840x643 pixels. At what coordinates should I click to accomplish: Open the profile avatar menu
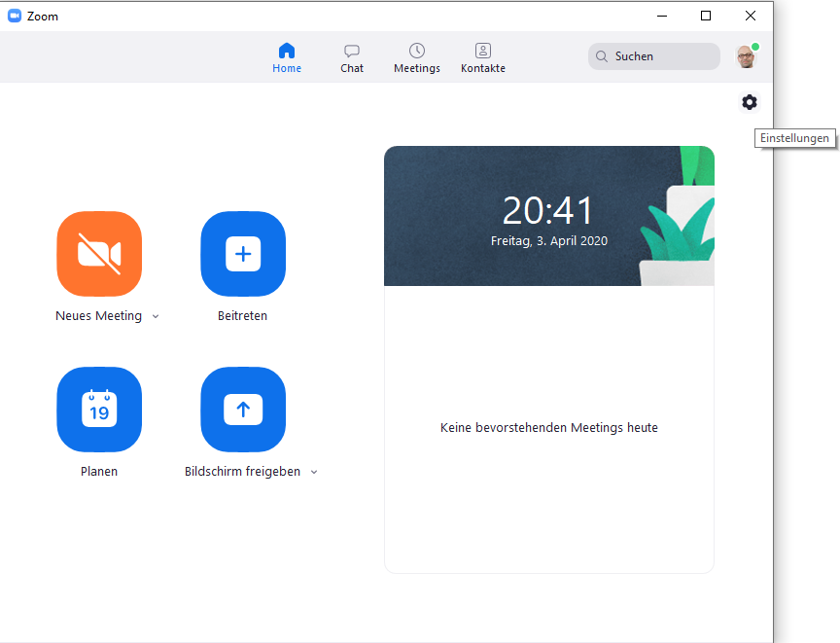tap(747, 56)
